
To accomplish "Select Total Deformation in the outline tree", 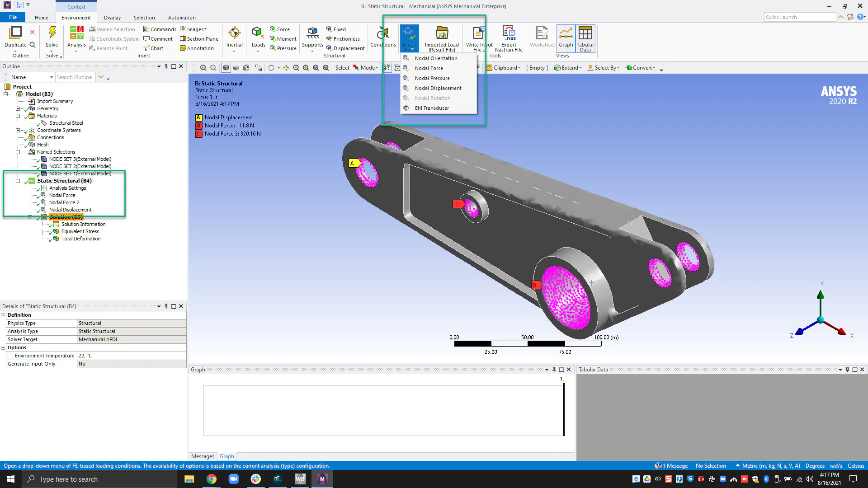I will coord(80,239).
